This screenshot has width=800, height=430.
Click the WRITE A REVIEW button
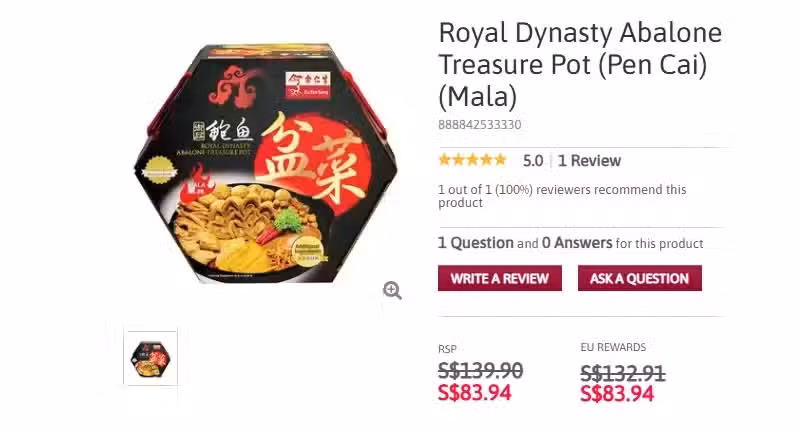point(499,279)
